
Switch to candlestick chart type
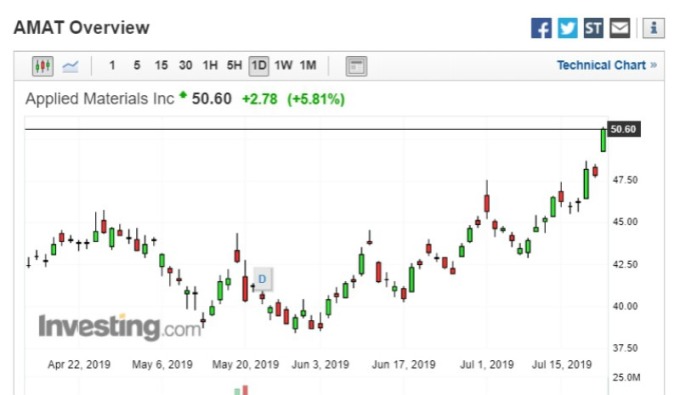[42, 66]
